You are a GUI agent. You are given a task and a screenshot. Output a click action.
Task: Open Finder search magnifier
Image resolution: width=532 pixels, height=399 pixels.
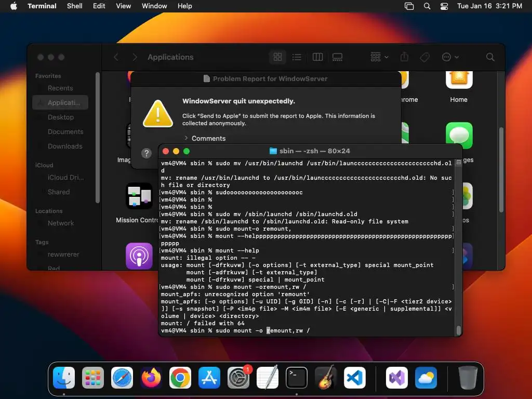click(490, 57)
